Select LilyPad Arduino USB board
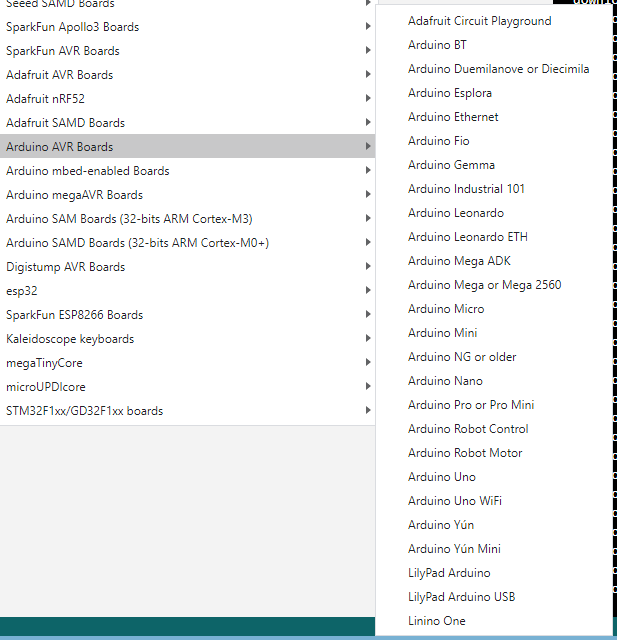The image size is (617, 640). click(494, 597)
